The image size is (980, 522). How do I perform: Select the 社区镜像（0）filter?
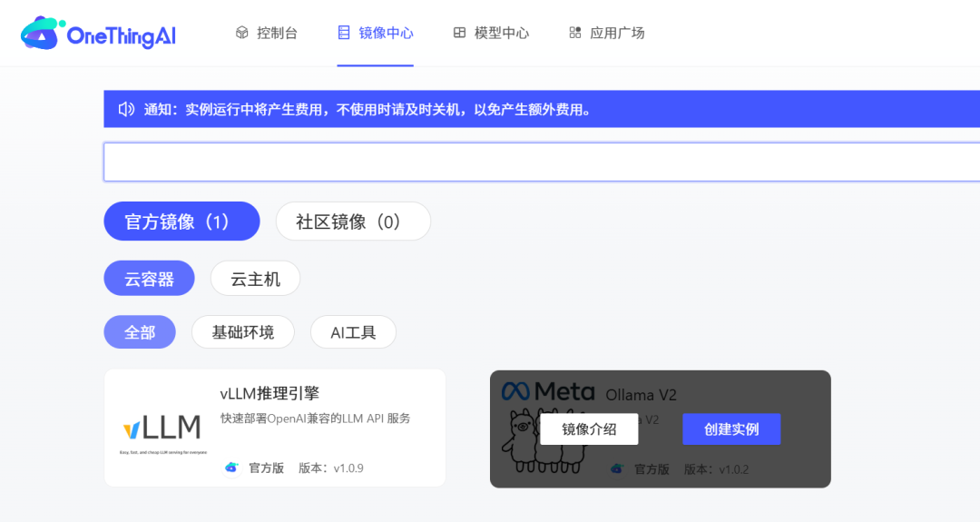352,222
